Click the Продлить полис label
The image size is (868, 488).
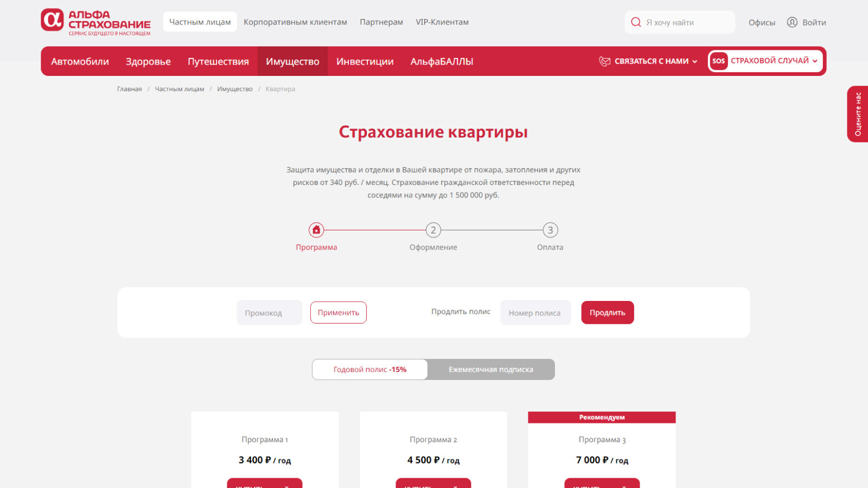click(461, 311)
